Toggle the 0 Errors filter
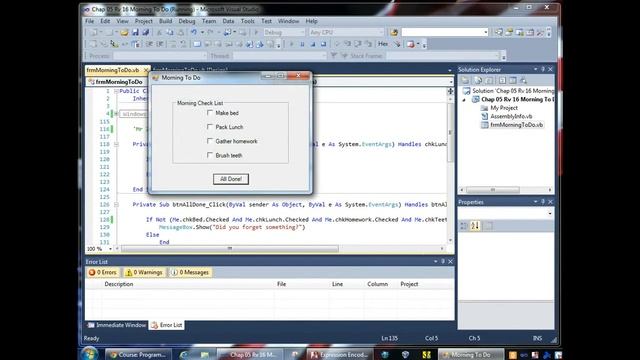 click(x=103, y=272)
